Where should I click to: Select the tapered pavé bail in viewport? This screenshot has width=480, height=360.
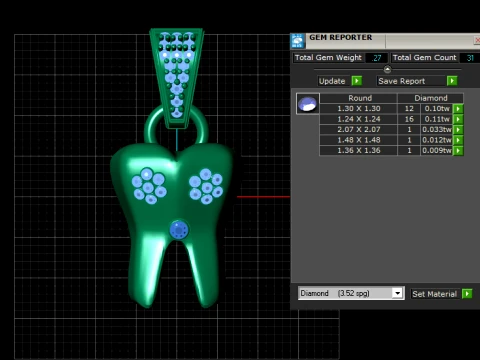[176, 78]
